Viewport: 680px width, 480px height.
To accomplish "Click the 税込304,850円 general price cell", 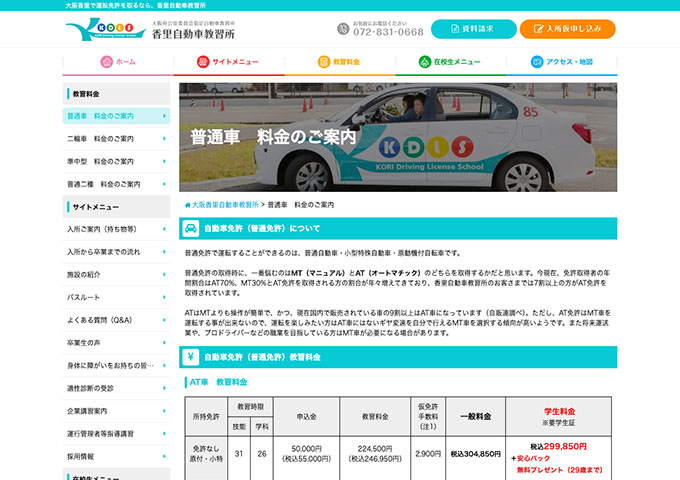I will [475, 454].
